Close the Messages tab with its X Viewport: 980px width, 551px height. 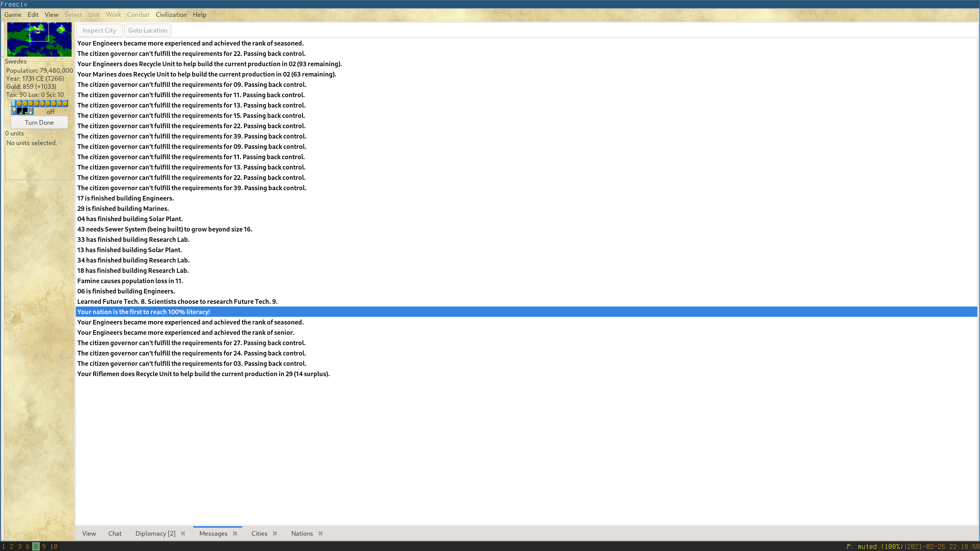(x=235, y=533)
